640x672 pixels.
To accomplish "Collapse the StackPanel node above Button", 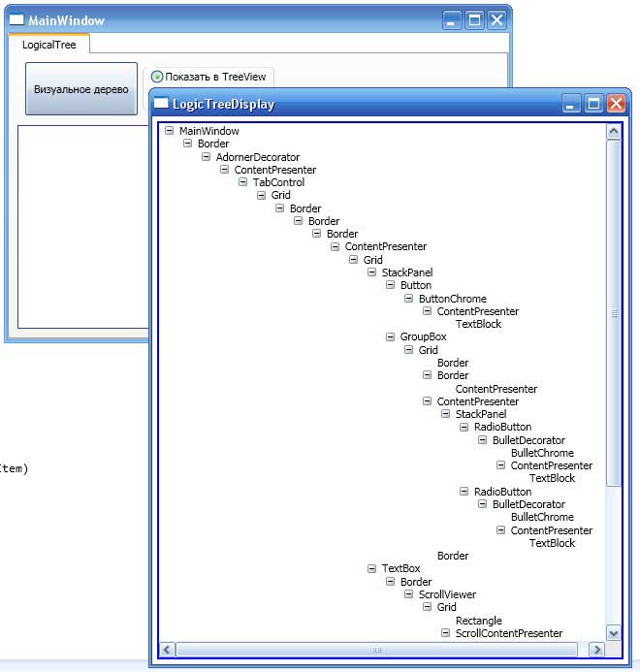I will click(372, 272).
